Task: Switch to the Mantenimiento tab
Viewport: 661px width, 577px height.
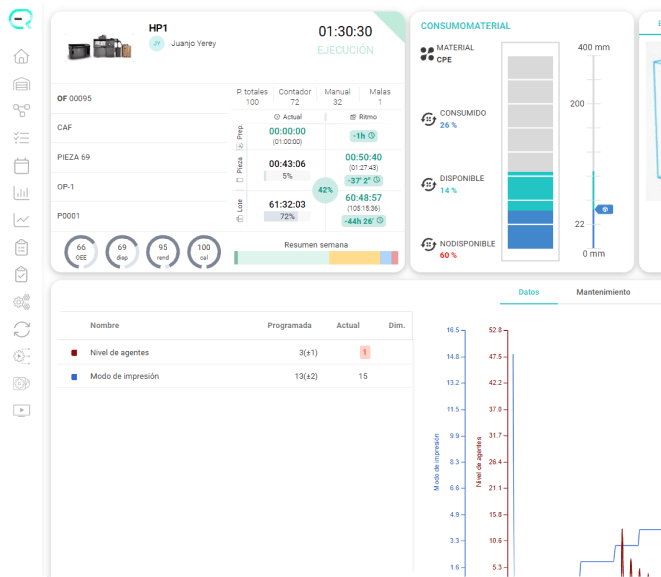Action: coord(603,292)
